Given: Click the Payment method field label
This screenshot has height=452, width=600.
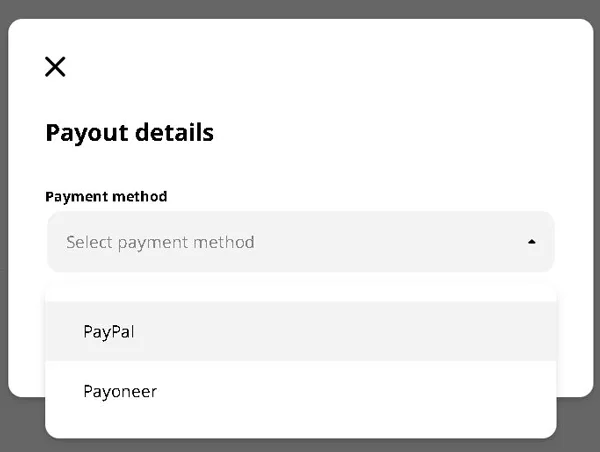Looking at the screenshot, I should click(x=106, y=196).
